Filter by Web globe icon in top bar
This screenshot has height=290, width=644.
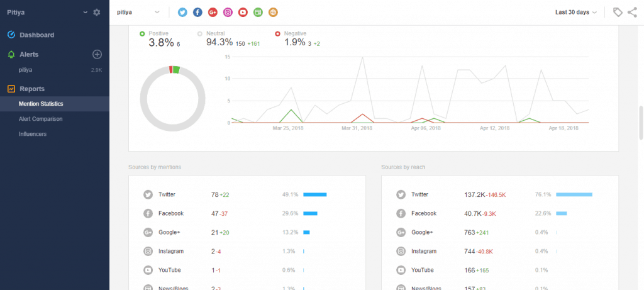tap(273, 13)
